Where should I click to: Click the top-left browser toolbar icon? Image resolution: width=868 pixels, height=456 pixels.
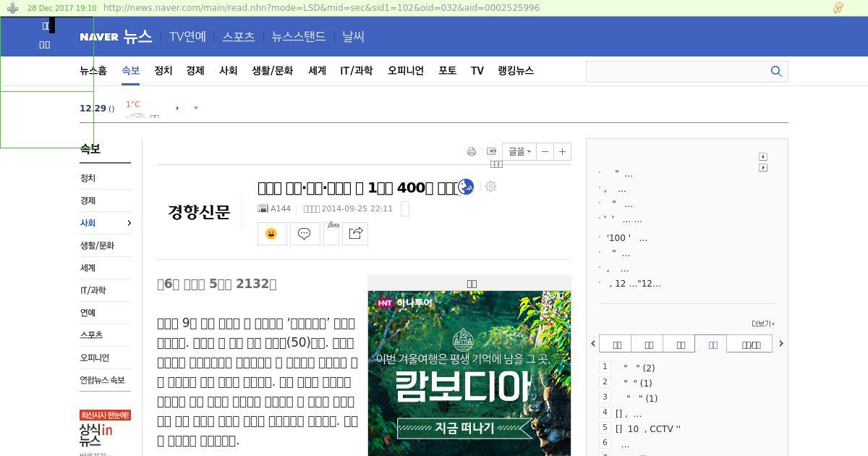tap(13, 8)
